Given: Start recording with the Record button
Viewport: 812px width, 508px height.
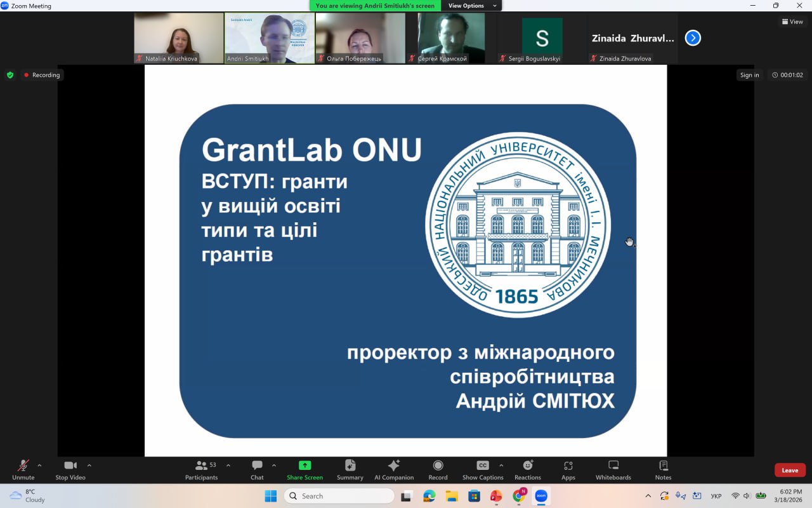Looking at the screenshot, I should point(438,469).
